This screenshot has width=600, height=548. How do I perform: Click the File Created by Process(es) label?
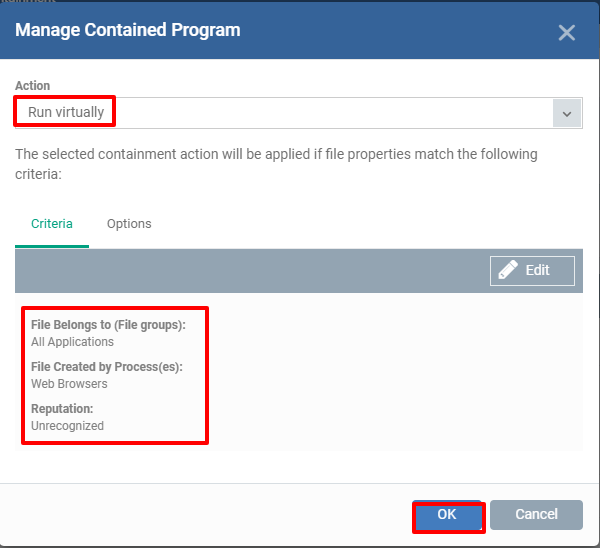pyautogui.click(x=107, y=367)
